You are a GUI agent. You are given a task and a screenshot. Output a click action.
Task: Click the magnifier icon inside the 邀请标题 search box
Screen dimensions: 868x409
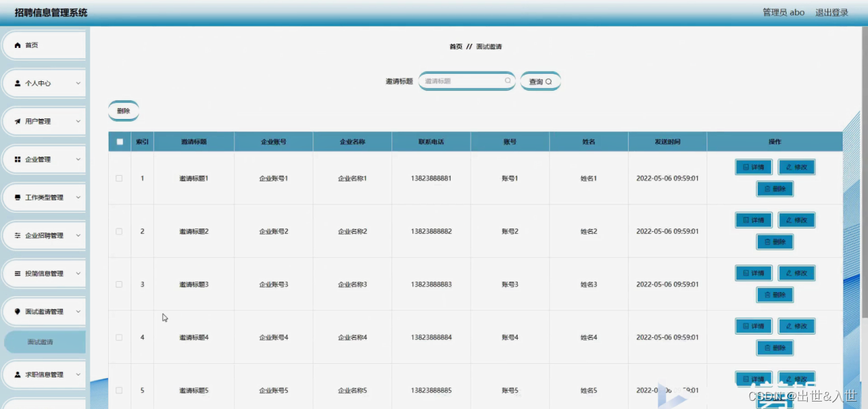tap(508, 81)
